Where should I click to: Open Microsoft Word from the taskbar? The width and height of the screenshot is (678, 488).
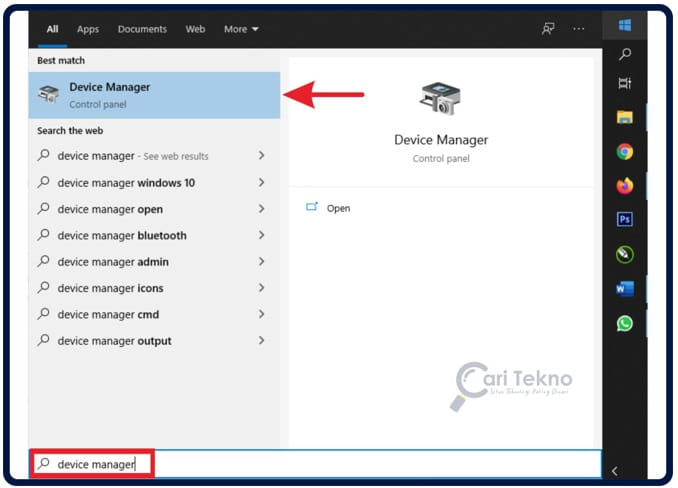coord(625,289)
